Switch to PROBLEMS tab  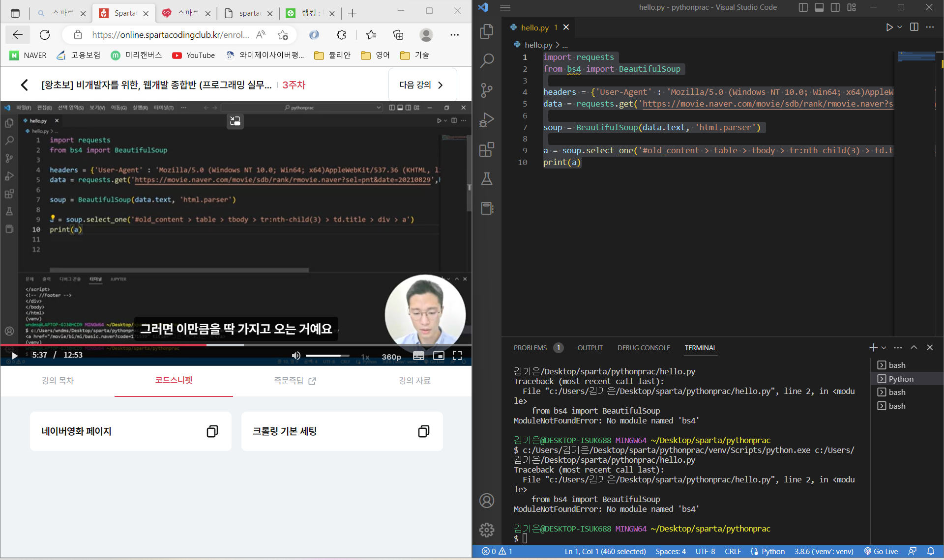(x=530, y=348)
